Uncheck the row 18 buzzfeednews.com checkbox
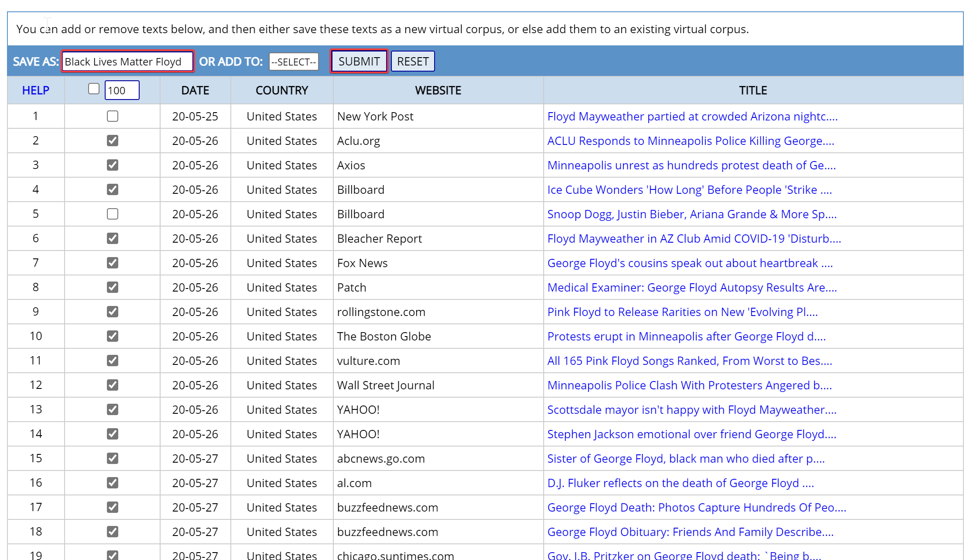Viewport: 980px width, 560px height. point(113,532)
